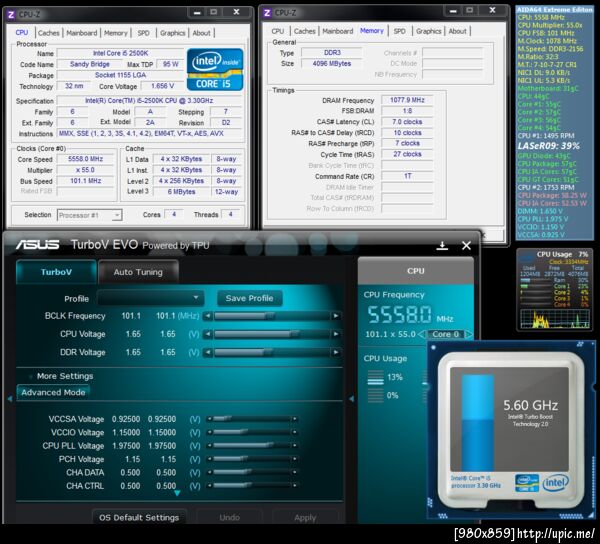
Task: Open the About tab in the right CPU-Z window
Action: tap(457, 31)
